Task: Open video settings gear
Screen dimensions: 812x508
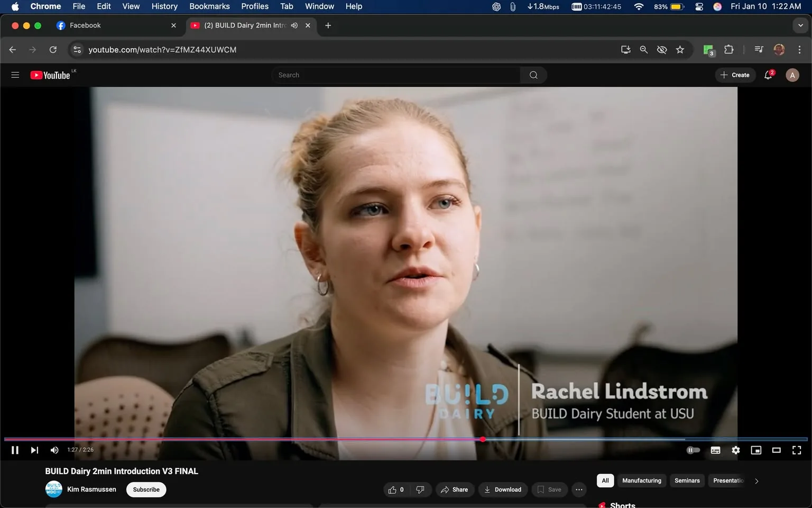Action: point(735,450)
